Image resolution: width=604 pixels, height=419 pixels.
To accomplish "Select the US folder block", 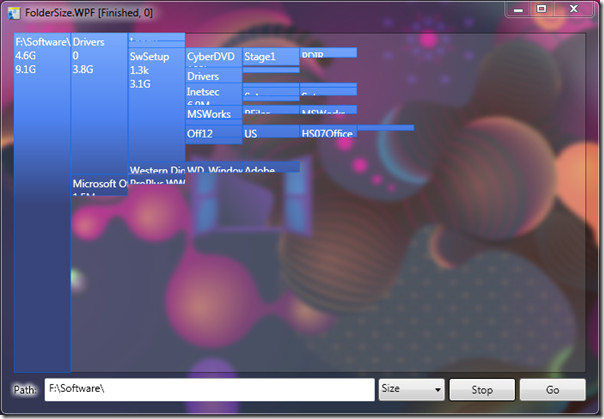I will point(271,132).
